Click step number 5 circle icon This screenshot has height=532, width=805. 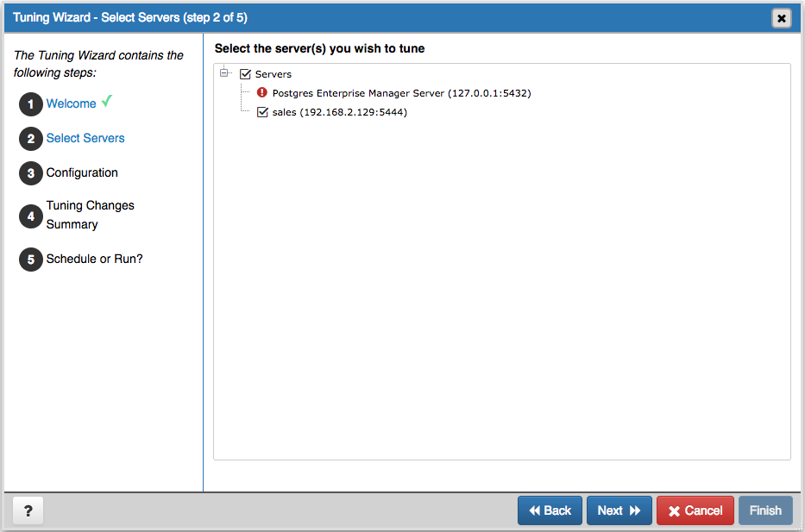pyautogui.click(x=31, y=260)
